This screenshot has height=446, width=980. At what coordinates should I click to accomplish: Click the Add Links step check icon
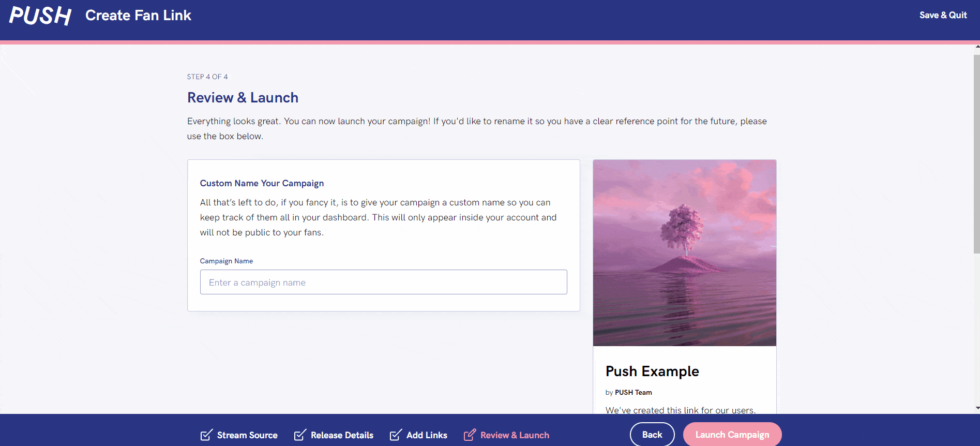(396, 435)
